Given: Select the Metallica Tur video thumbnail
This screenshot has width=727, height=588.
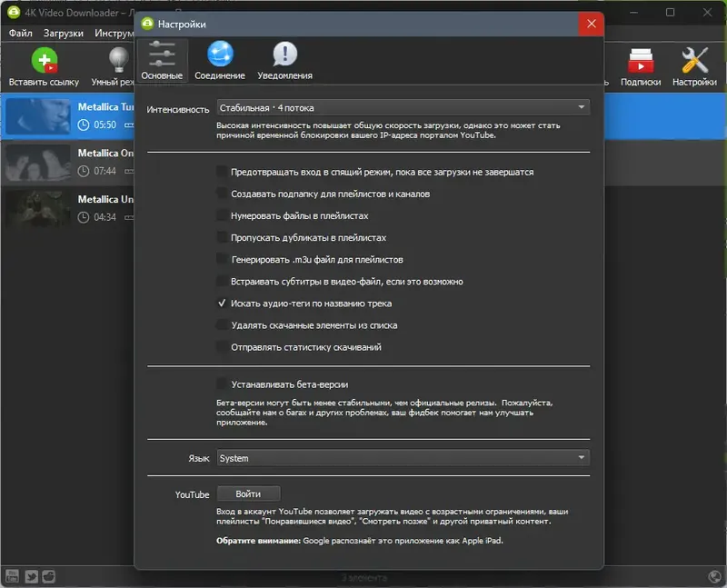Looking at the screenshot, I should [x=37, y=118].
